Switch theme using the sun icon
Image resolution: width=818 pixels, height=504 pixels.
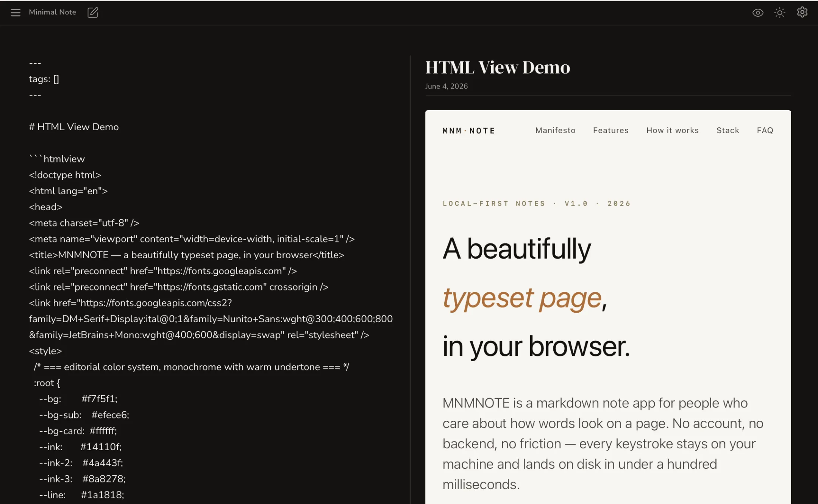coord(780,12)
